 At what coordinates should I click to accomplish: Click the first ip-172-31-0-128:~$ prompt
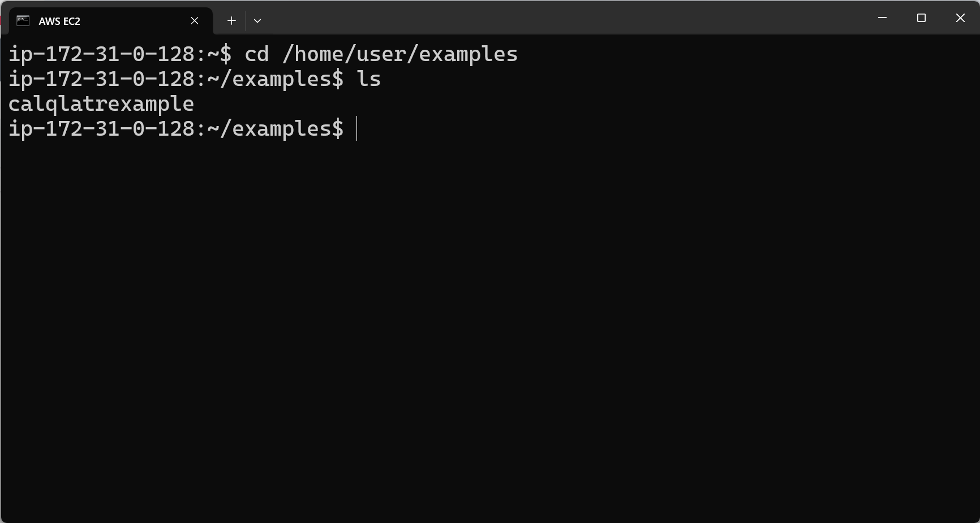tap(119, 54)
